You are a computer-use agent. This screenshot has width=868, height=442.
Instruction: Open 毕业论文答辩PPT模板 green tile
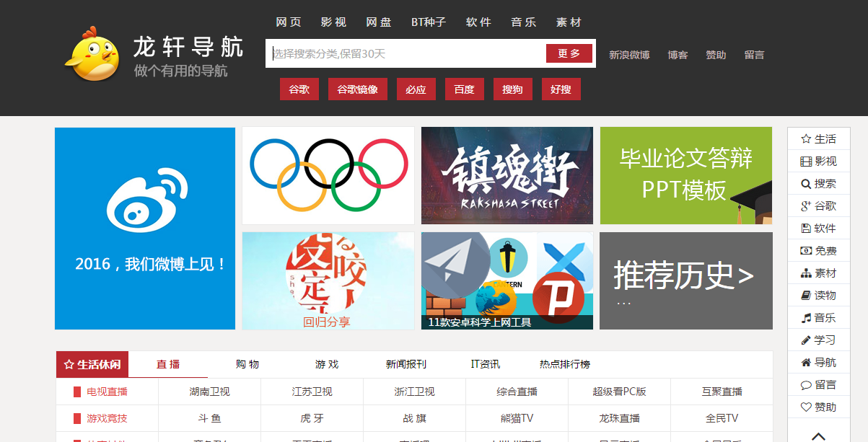(x=686, y=176)
